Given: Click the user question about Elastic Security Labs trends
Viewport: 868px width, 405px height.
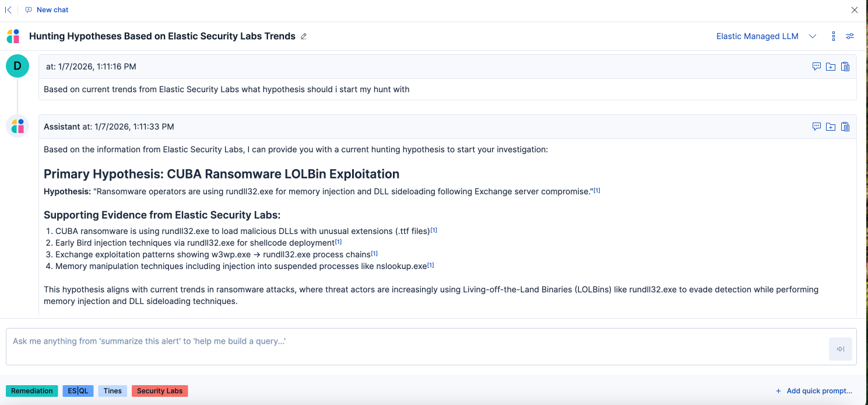Looking at the screenshot, I should (227, 89).
